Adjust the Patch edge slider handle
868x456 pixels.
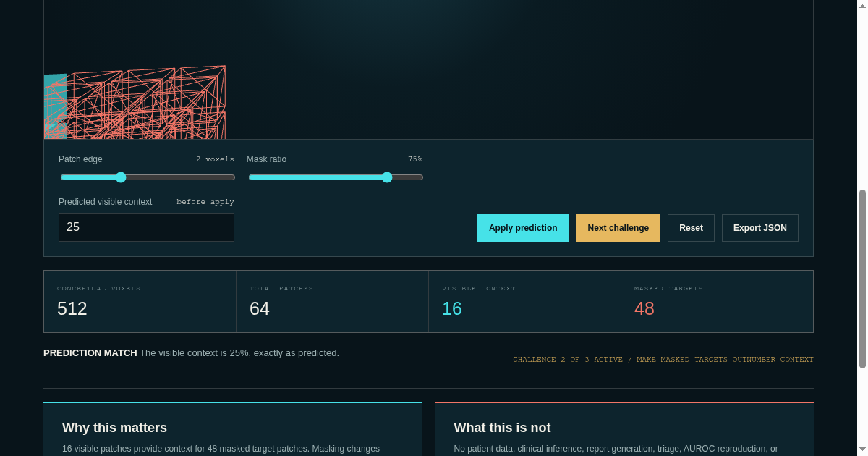click(121, 177)
